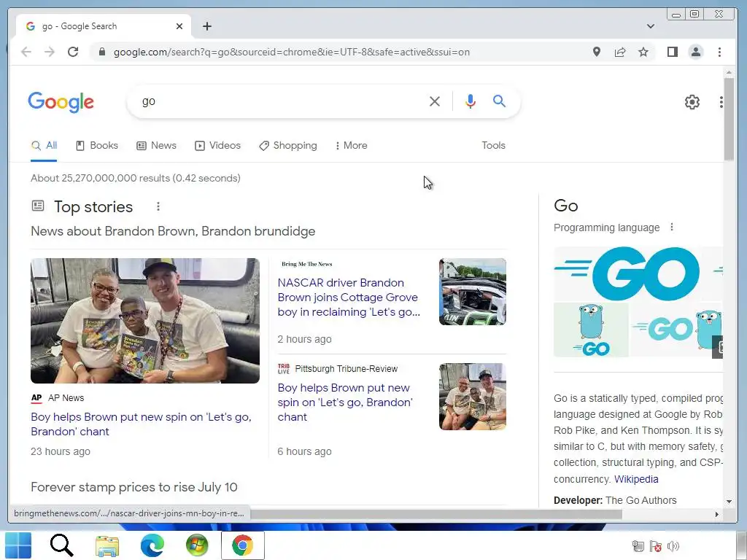This screenshot has height=560, width=747.
Task: Click the 'About 25,270,000,000 results' text
Action: tap(135, 178)
